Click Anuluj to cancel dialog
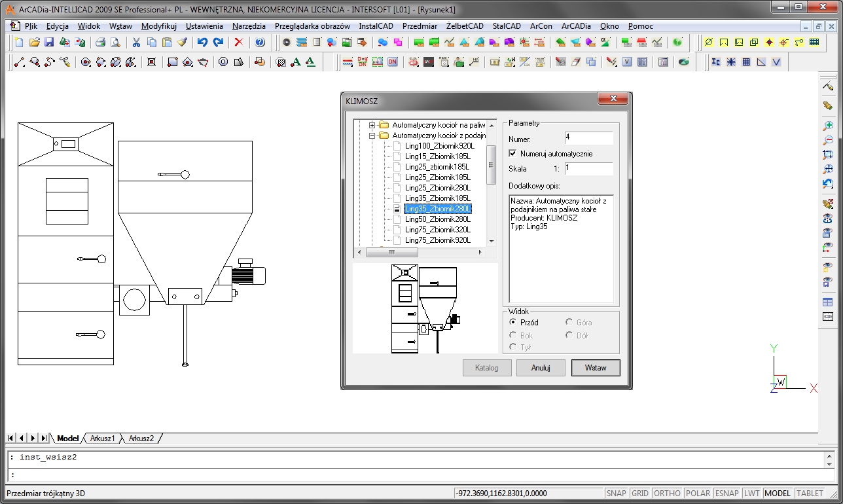The height and width of the screenshot is (504, 843). click(x=541, y=368)
